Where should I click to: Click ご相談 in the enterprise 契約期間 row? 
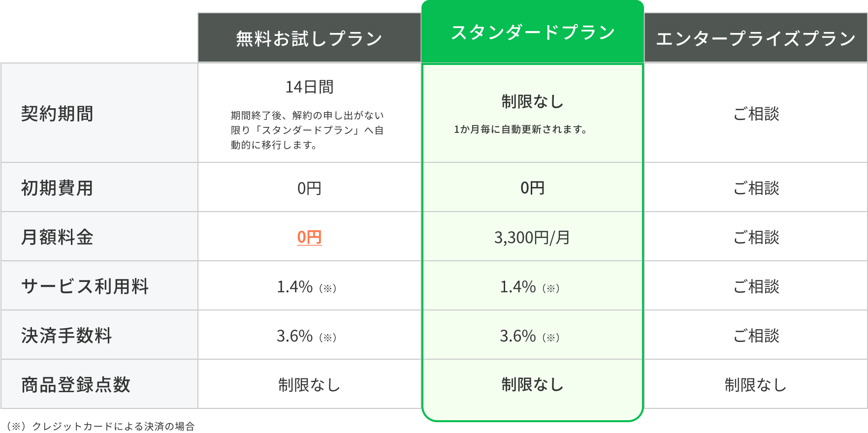click(756, 114)
